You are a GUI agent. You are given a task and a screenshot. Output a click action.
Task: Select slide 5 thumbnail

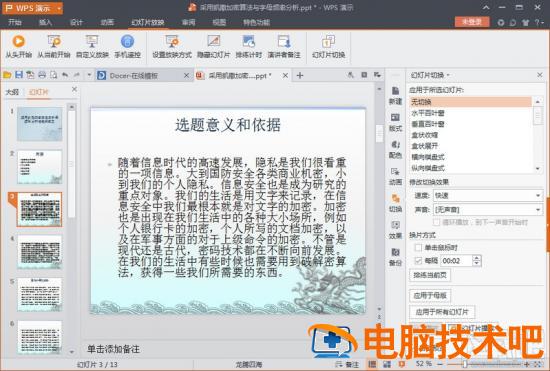click(40, 295)
